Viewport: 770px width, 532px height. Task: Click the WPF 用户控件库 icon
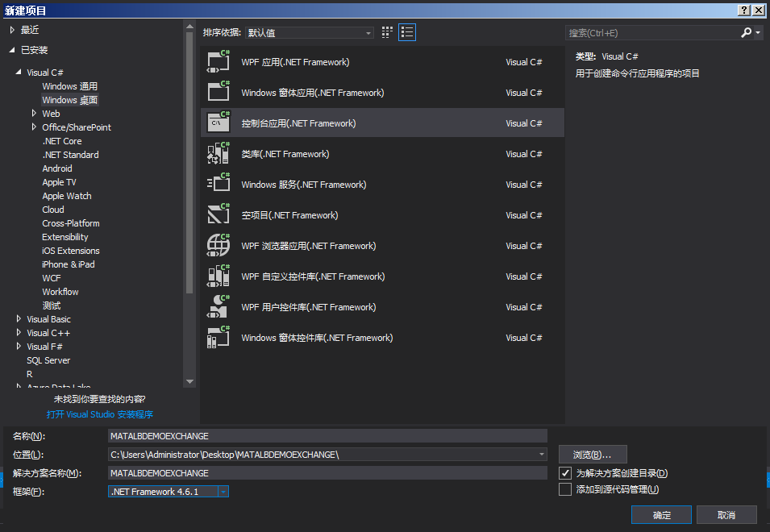pos(219,307)
